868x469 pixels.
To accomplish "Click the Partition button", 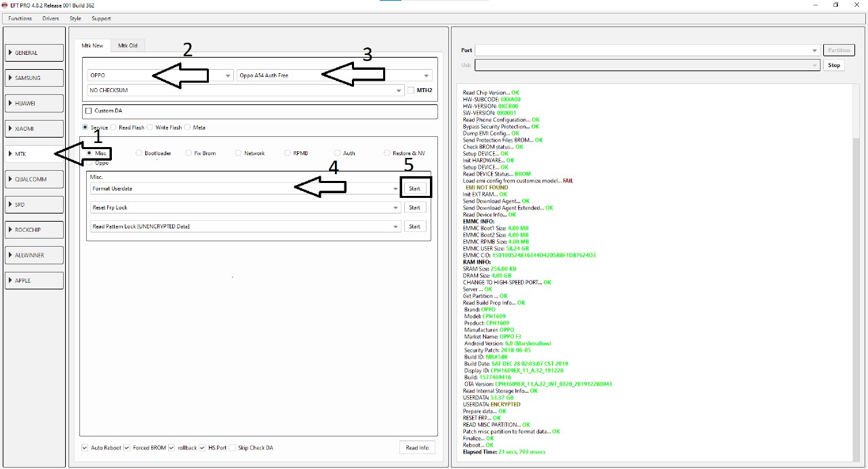I will tap(839, 50).
